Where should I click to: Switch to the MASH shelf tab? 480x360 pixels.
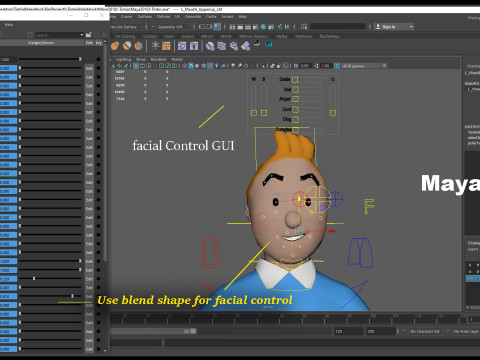(226, 36)
